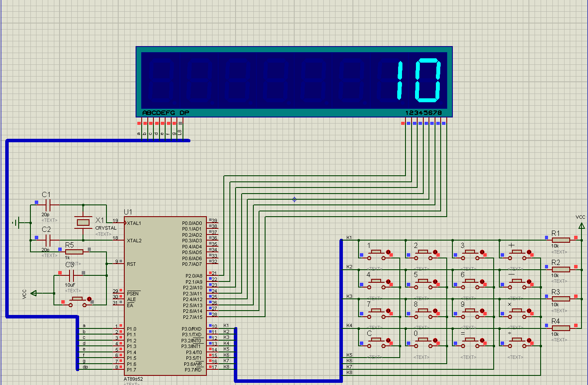
Task: Click the lit digit 1 on display
Action: [x=400, y=80]
